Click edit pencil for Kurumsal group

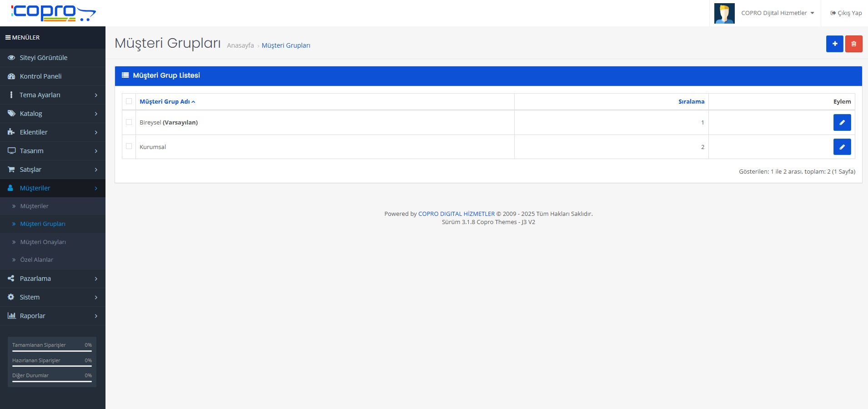pyautogui.click(x=842, y=147)
